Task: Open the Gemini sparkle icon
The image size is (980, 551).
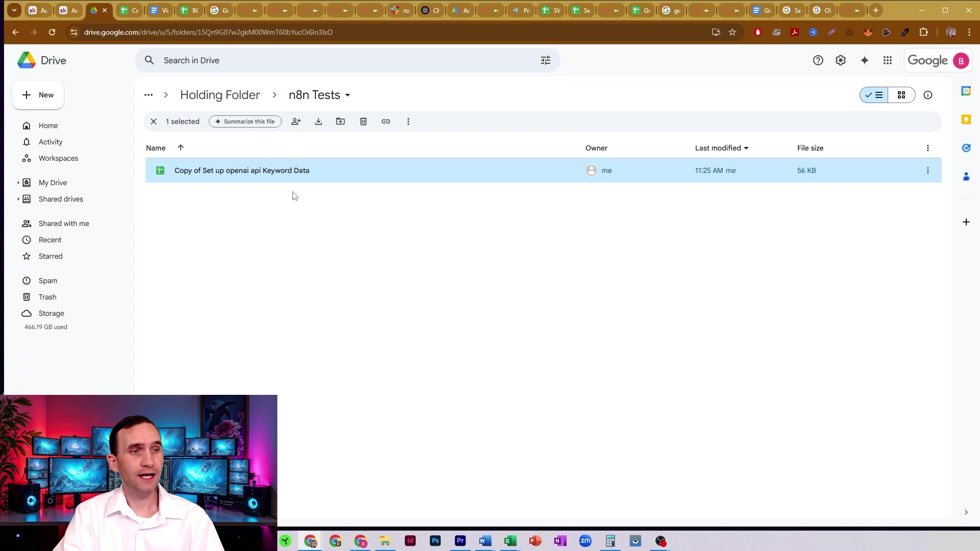Action: (864, 61)
